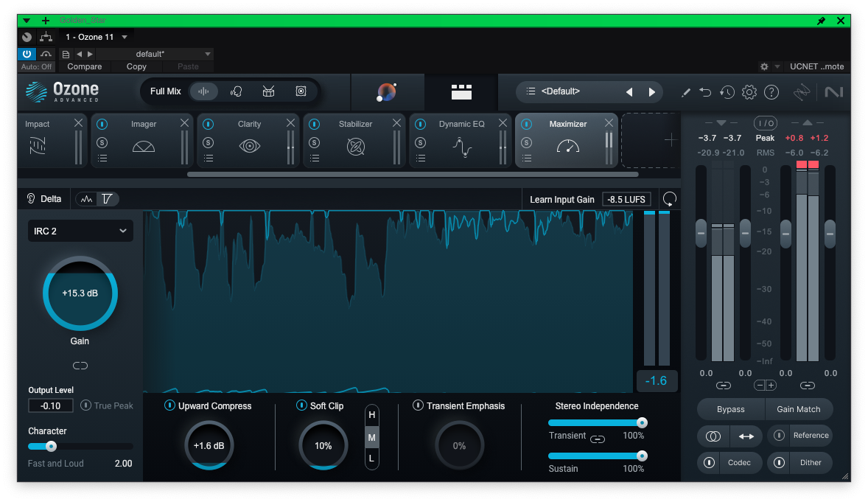Toggle the Delta listen button
Image resolution: width=868 pixels, height=502 pixels.
tap(43, 199)
